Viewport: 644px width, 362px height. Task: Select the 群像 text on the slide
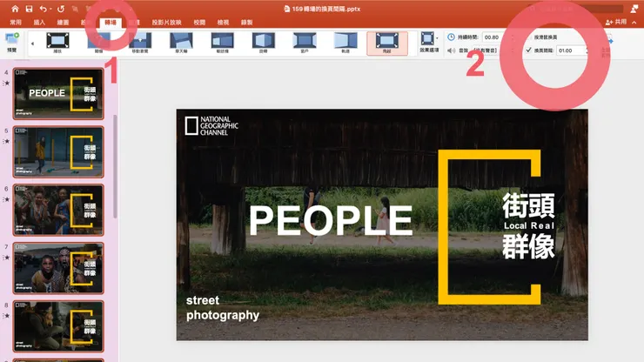(528, 246)
